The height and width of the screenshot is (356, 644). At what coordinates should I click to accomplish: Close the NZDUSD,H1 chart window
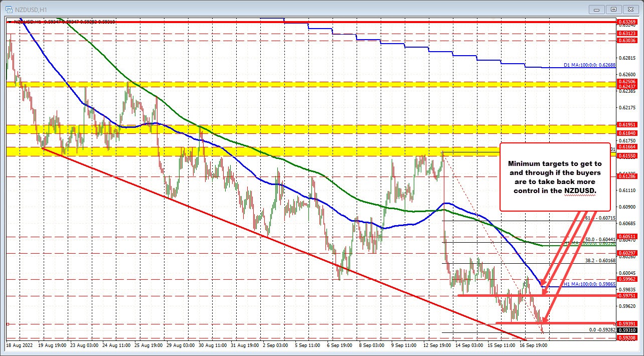coord(629,9)
